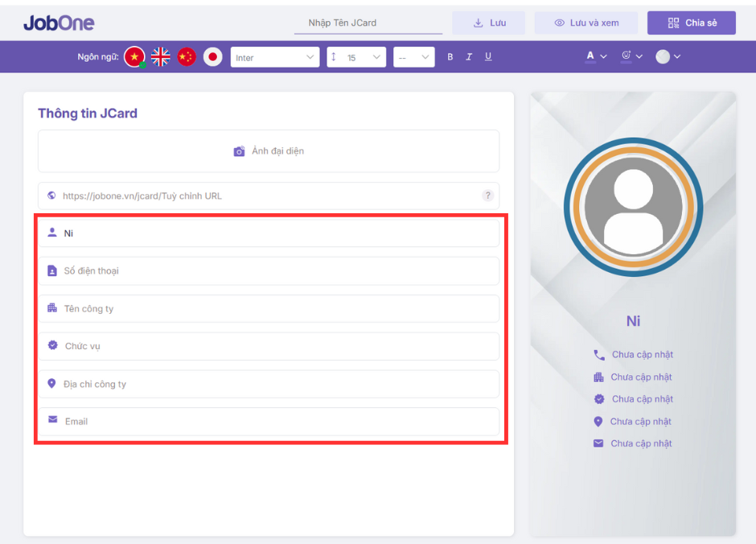Screen dimensions: 756x544
Task: Click the name Ni in card preview
Action: point(633,321)
